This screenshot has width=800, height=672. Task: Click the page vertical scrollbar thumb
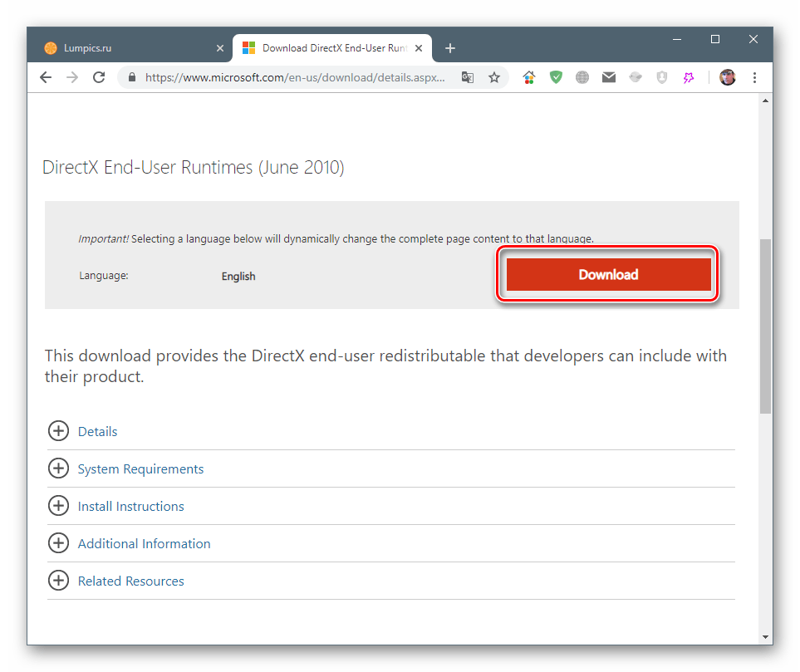tap(765, 326)
